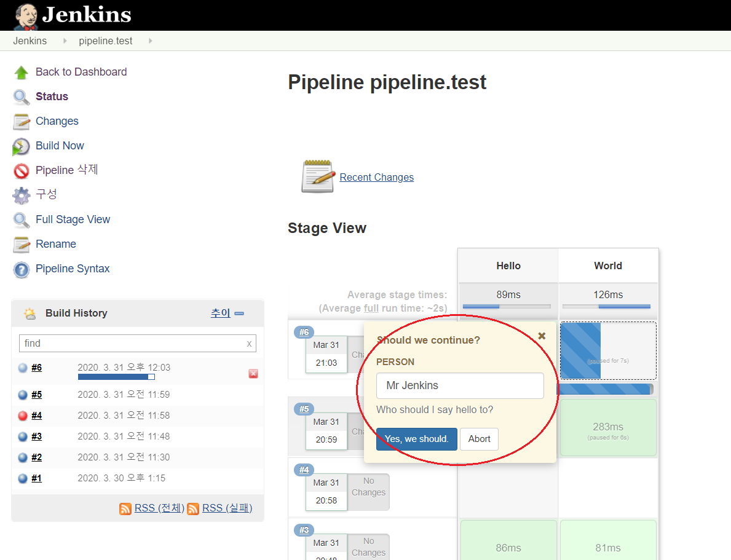Screen dimensions: 731x560
Task: Click the Pipeline Syntax help icon
Action: 21,269
